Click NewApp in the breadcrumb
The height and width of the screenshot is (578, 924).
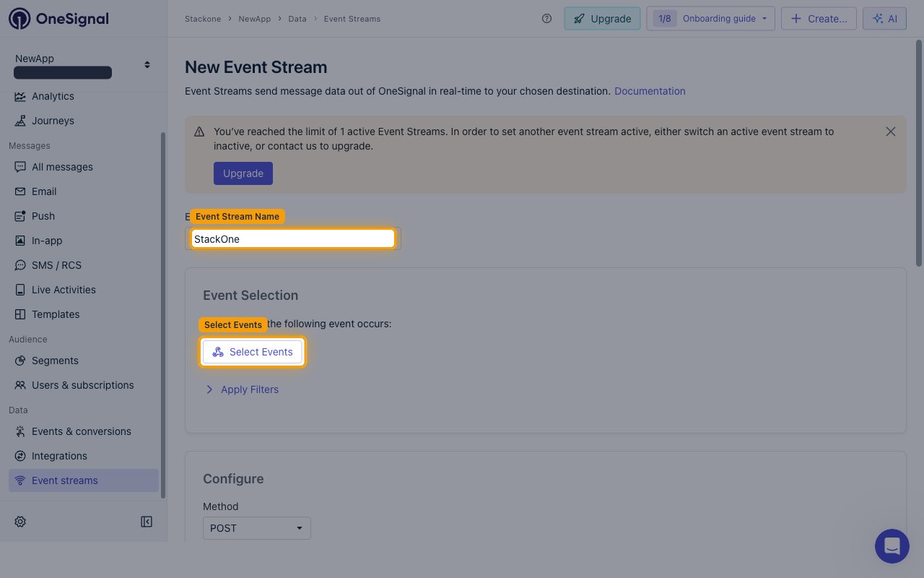(254, 19)
